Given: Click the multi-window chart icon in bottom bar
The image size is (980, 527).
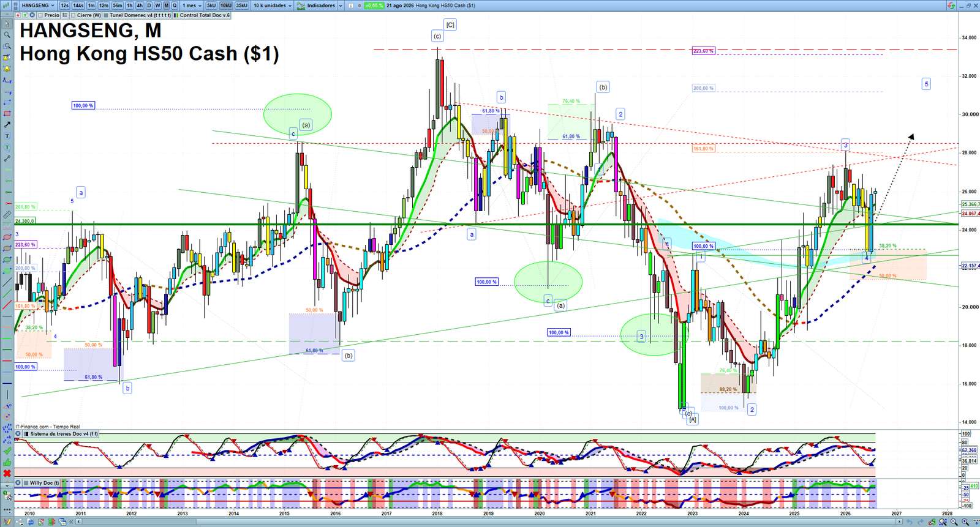Looking at the screenshot, I should point(62,521).
